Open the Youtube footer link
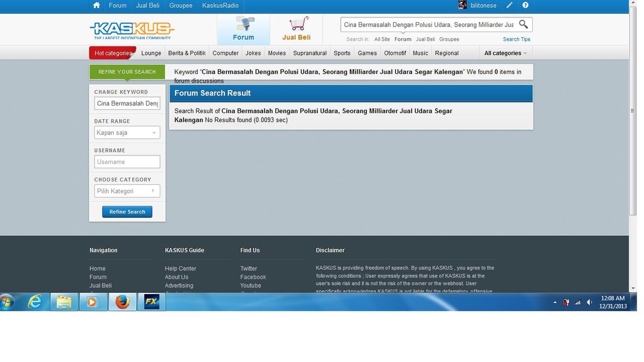 point(251,286)
